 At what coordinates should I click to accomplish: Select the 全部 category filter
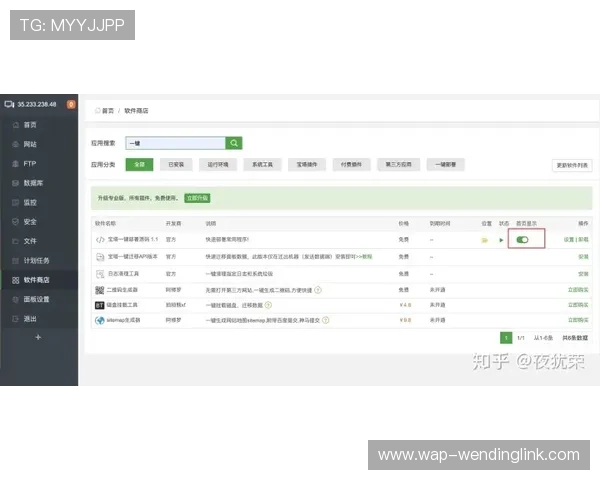coord(139,165)
